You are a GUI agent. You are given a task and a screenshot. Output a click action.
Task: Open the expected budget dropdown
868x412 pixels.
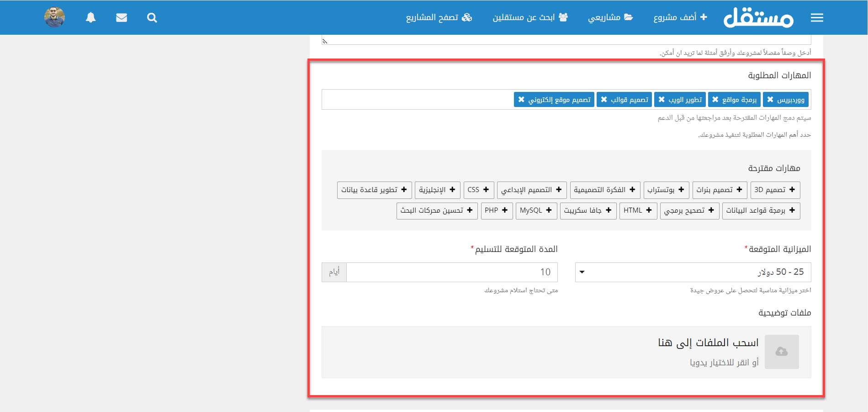click(x=693, y=272)
